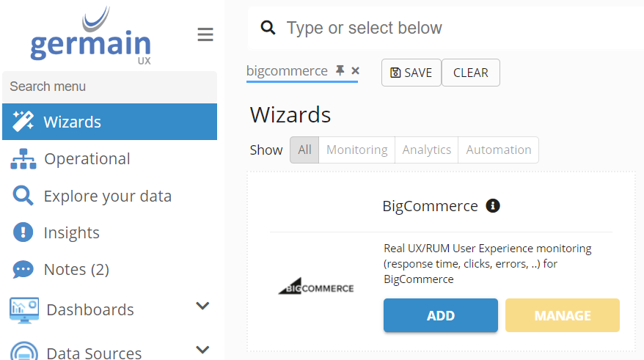Click the Insights exclamation icon
Screen dimensions: 644x360
click(23, 233)
